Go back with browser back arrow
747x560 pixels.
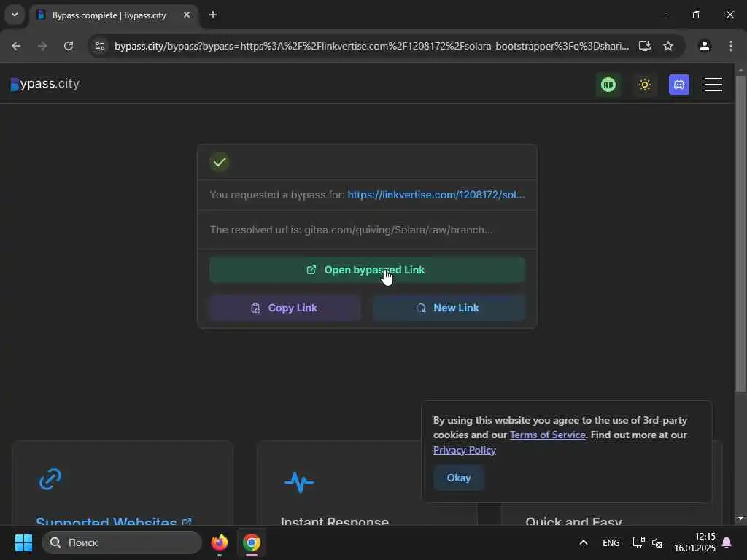(16, 46)
